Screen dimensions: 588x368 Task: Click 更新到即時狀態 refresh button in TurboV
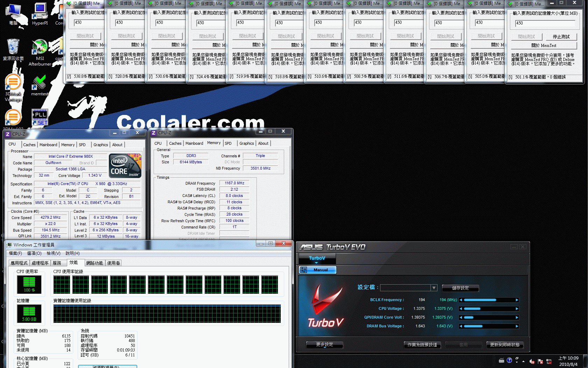pyautogui.click(x=505, y=345)
